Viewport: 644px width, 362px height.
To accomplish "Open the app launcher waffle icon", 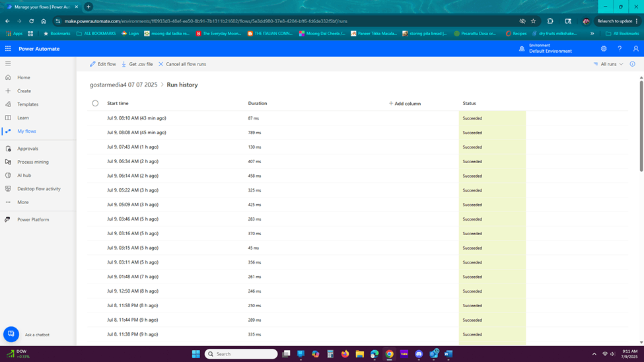I will click(8, 48).
